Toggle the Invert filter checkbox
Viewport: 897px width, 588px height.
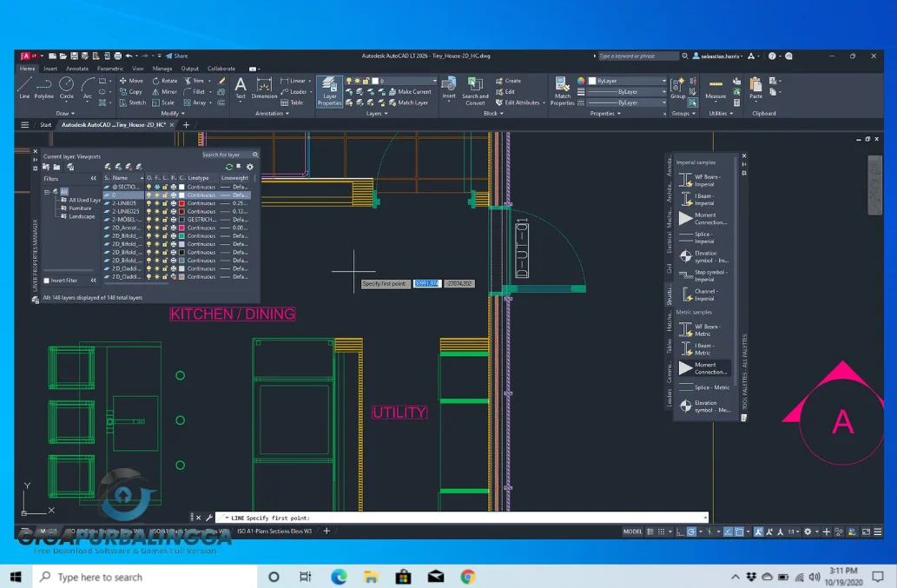(47, 281)
